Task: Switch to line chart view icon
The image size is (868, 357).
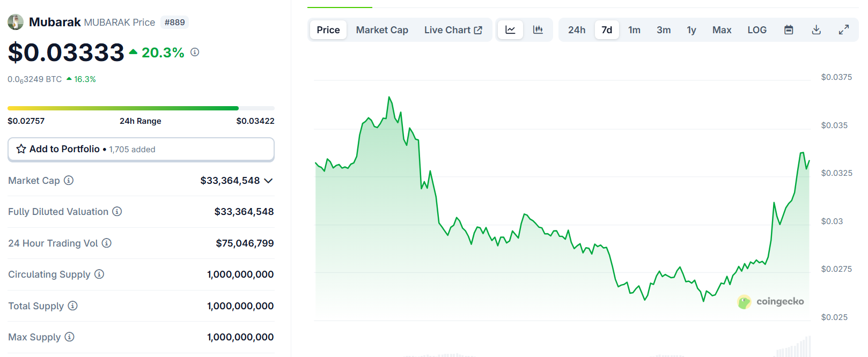Action: point(510,30)
